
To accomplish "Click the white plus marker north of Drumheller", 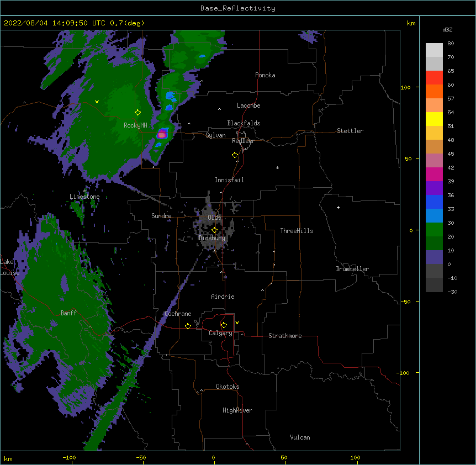I will 338,207.
